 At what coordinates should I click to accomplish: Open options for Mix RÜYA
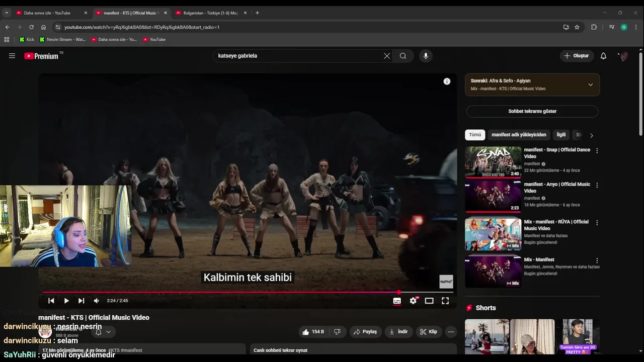tap(597, 222)
